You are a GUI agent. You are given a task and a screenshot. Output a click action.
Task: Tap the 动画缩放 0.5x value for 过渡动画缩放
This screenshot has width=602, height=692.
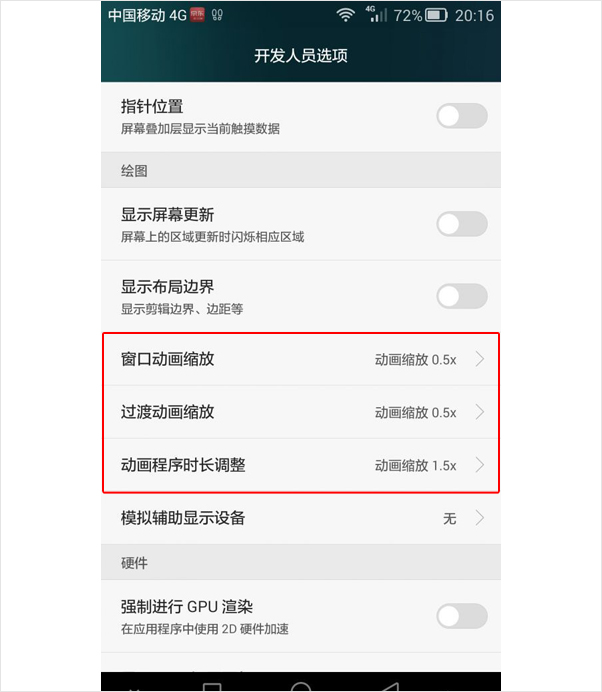click(415, 413)
